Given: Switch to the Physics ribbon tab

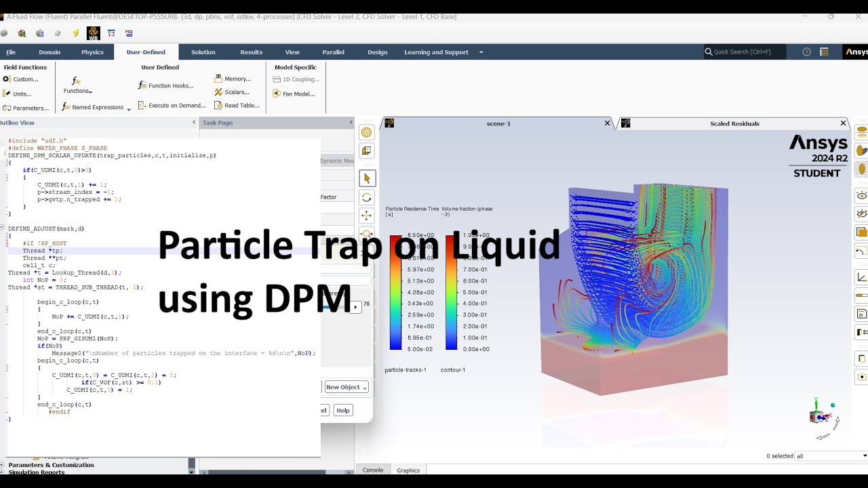Looking at the screenshot, I should (92, 52).
